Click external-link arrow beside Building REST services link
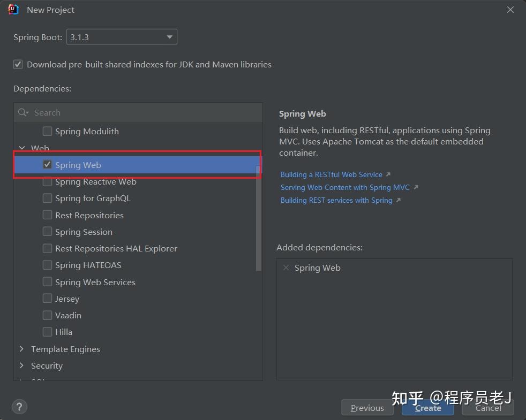Viewport: 526px width, 420px height. (x=398, y=200)
